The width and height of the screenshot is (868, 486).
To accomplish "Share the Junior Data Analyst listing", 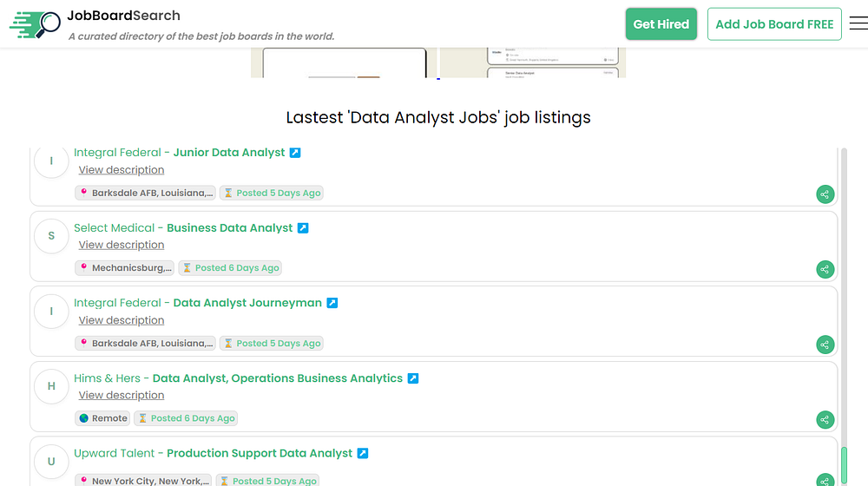I will point(825,194).
